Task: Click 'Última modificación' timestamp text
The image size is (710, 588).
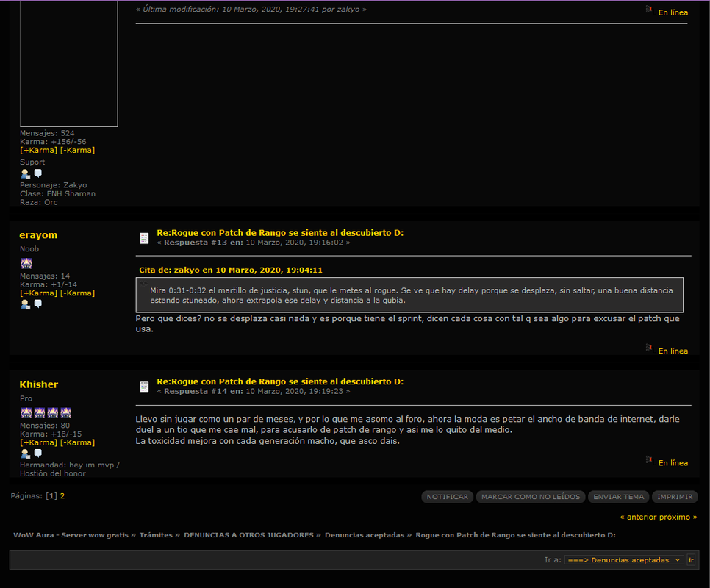Action: tap(251, 9)
